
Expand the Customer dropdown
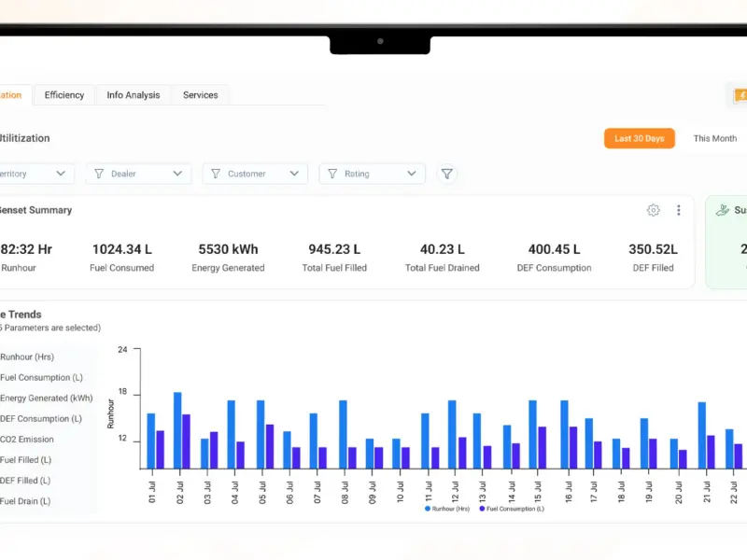pos(294,174)
